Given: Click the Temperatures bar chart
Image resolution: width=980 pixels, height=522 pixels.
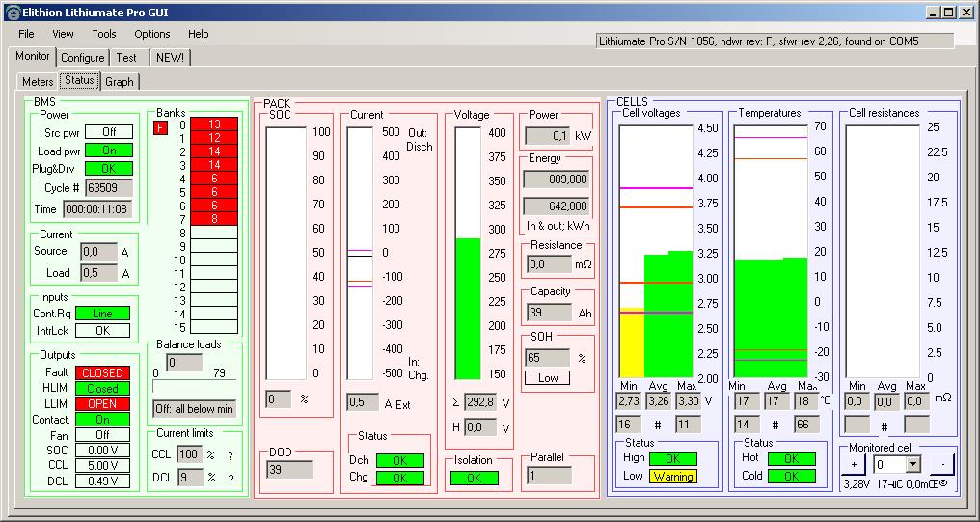Looking at the screenshot, I should (x=771, y=251).
